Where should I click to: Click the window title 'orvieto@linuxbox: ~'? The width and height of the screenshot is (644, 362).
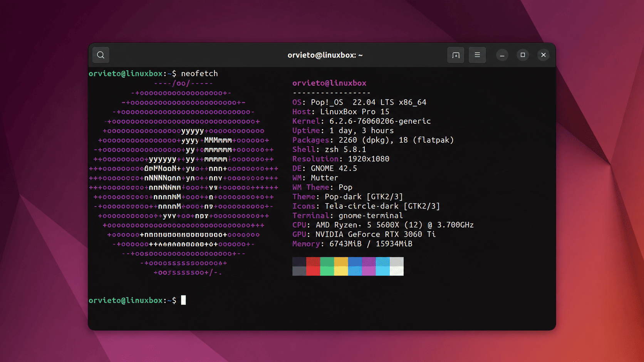325,55
